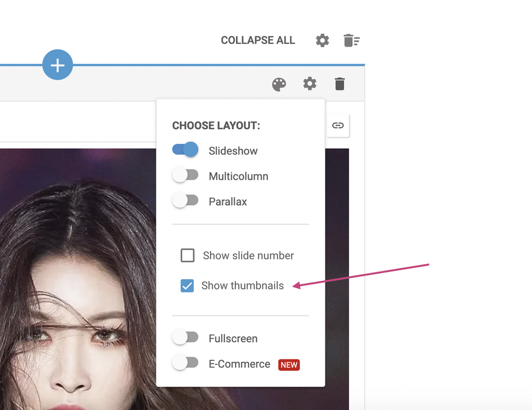This screenshot has height=410, width=532.
Task: Open the color palette style icon
Action: click(x=279, y=84)
